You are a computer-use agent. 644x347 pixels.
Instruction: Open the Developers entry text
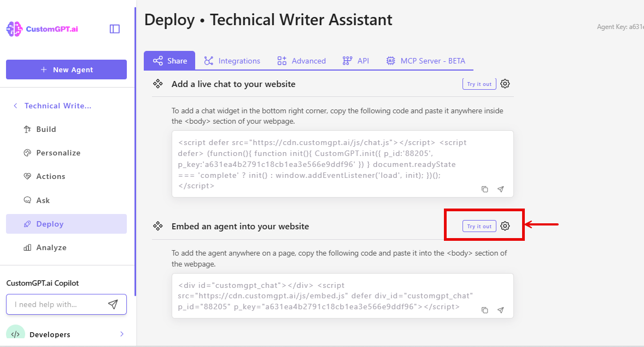pyautogui.click(x=50, y=334)
